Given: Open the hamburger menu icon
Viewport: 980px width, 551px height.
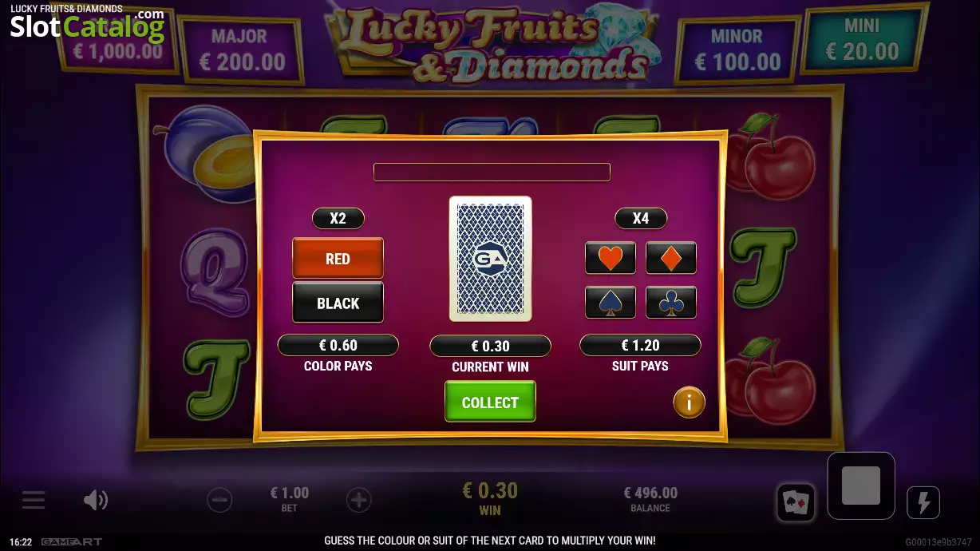Looking at the screenshot, I should [34, 501].
